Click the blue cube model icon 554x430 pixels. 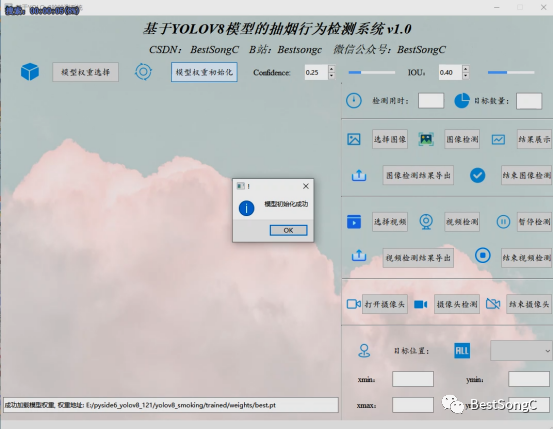click(x=30, y=72)
